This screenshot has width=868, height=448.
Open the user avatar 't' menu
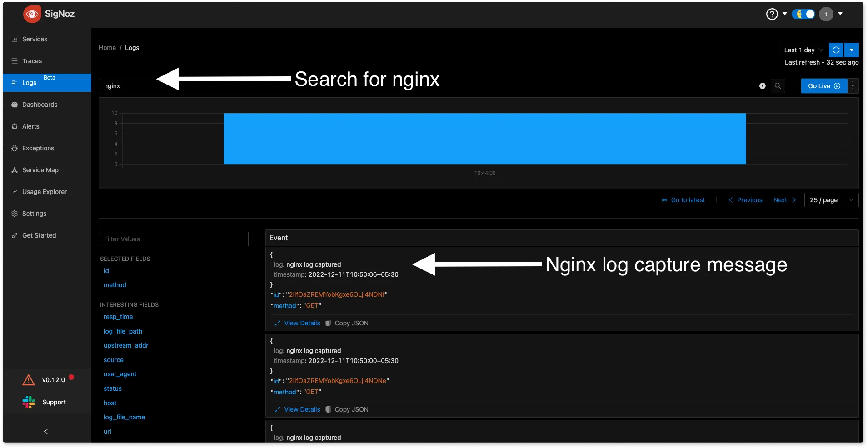(826, 14)
